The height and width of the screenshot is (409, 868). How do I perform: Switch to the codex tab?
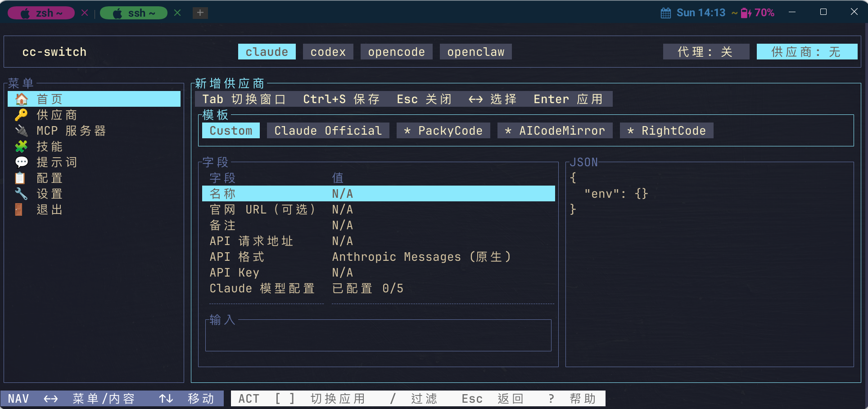point(328,51)
